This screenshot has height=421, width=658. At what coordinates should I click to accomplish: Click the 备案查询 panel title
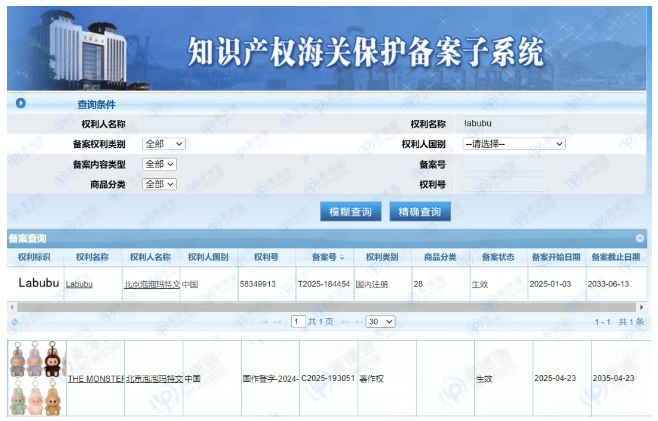27,238
